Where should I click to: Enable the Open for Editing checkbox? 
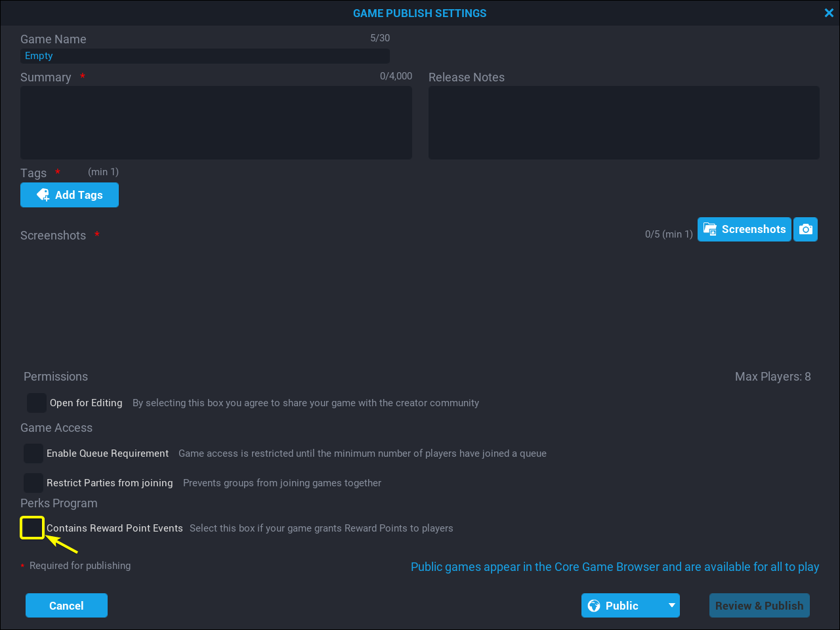(x=36, y=402)
